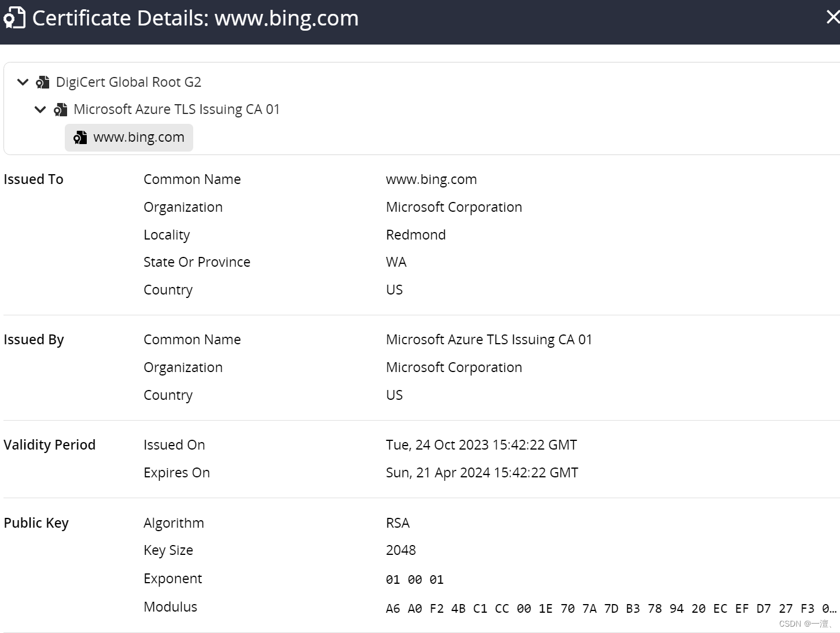Screen dimensions: 840x633
Task: Click the Validity Period section heading
Action: click(x=49, y=445)
